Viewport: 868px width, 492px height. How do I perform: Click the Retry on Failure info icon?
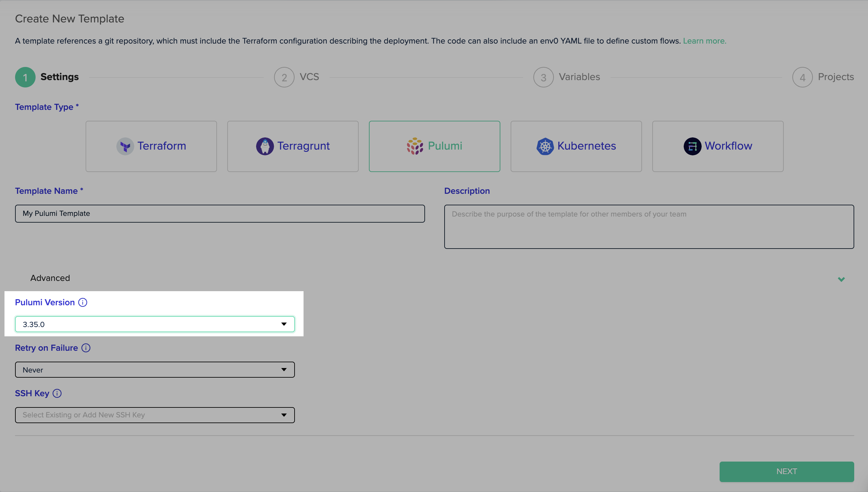pyautogui.click(x=86, y=348)
